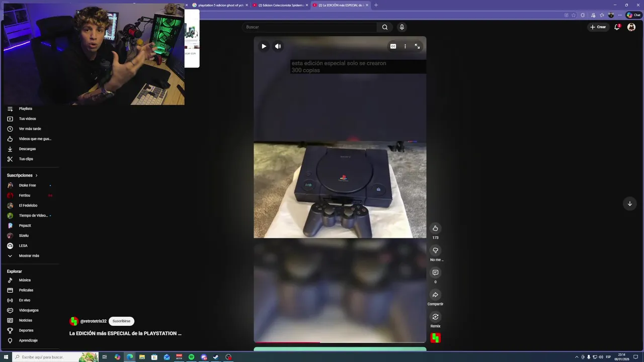This screenshot has width=644, height=362.
Task: Show hidden system tray icons
Action: [x=577, y=357]
